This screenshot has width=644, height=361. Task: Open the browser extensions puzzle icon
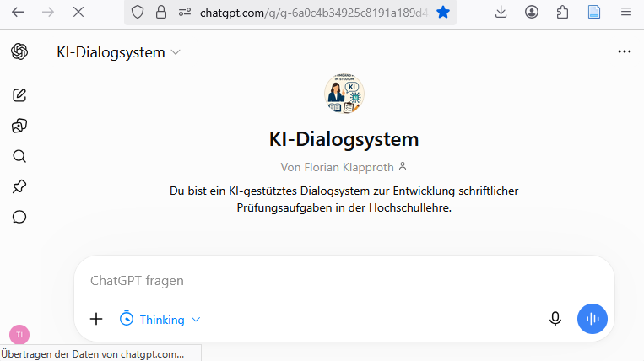point(562,13)
